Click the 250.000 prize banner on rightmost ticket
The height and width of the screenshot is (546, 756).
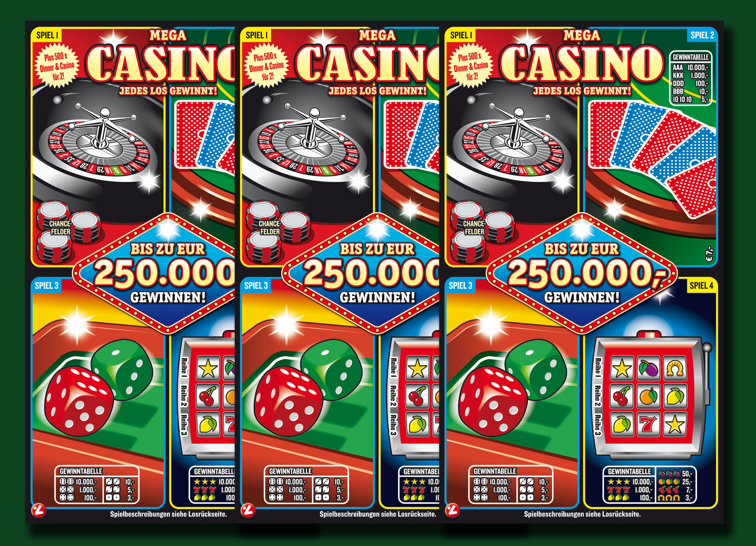click(x=582, y=273)
